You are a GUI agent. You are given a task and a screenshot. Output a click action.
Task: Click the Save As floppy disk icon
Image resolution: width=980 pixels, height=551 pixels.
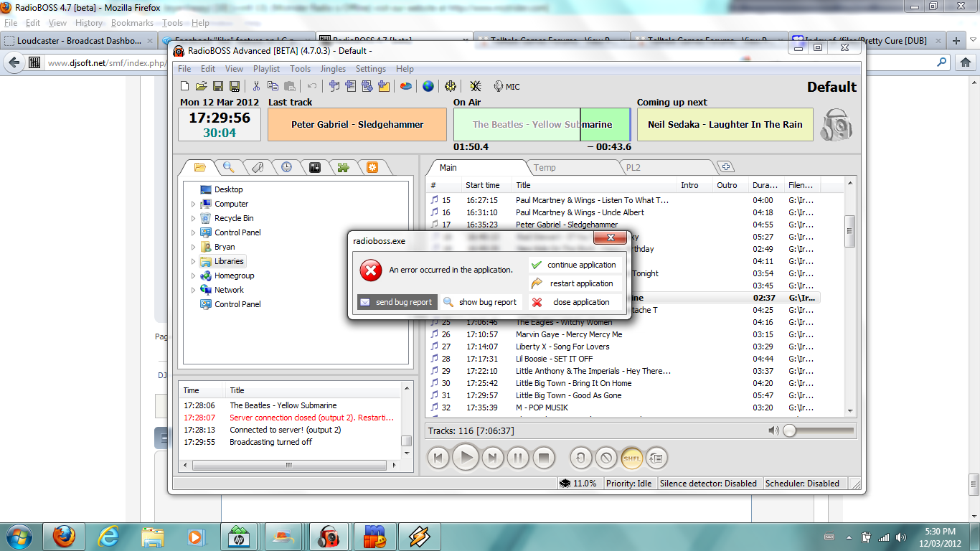click(x=234, y=86)
